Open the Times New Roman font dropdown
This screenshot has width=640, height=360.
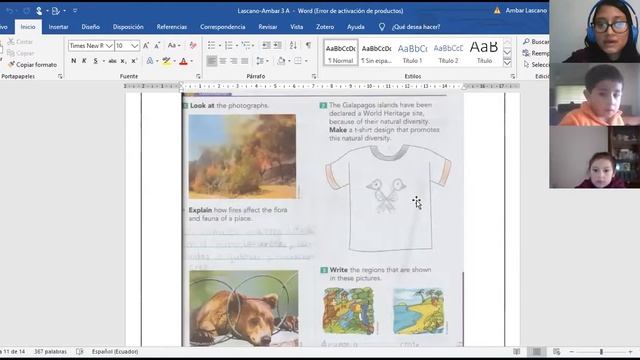[109, 46]
